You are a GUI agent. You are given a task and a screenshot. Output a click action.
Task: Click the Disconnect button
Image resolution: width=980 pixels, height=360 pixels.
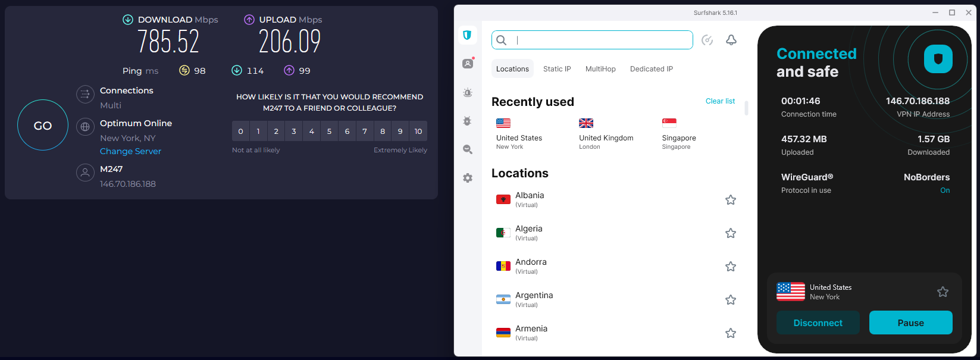818,323
